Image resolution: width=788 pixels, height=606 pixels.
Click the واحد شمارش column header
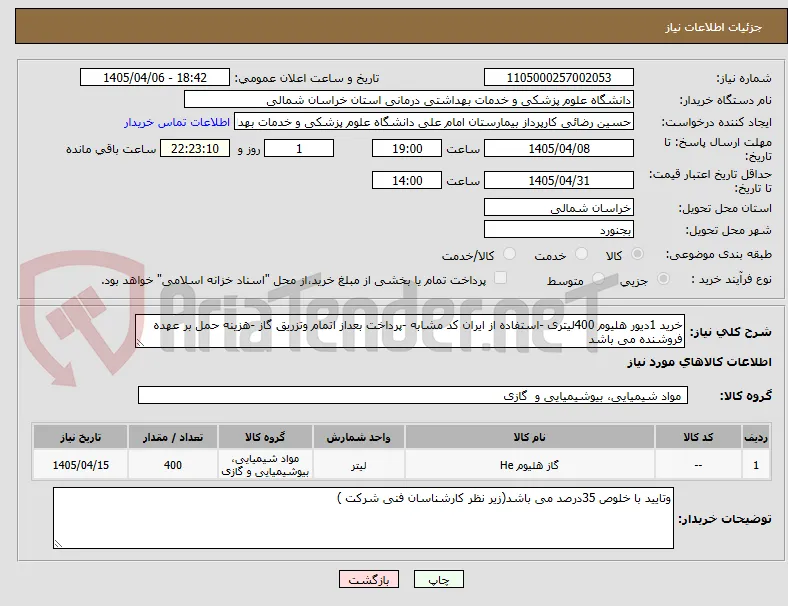click(x=358, y=437)
